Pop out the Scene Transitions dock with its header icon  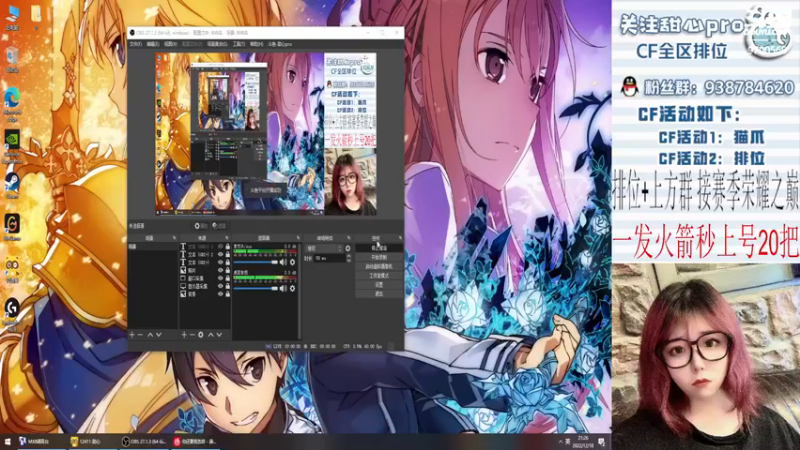click(349, 238)
